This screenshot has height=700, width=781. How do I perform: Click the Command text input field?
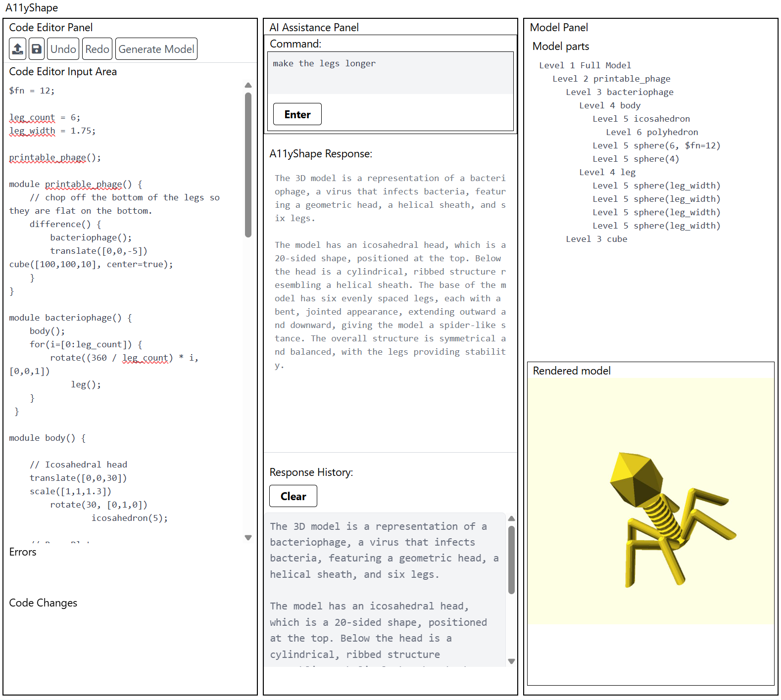390,73
